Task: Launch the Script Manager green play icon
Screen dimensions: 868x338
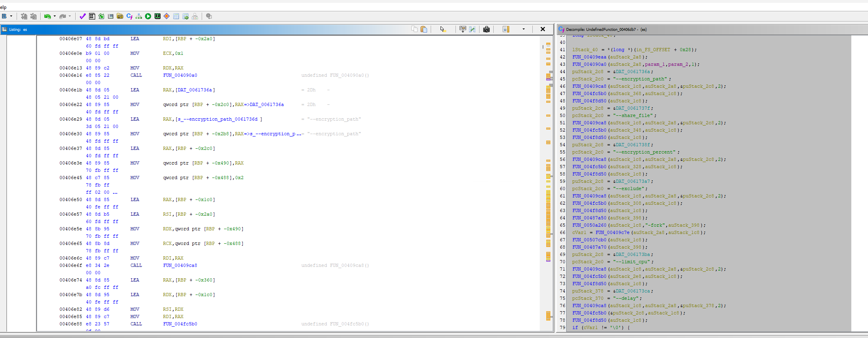Action: 148,16
